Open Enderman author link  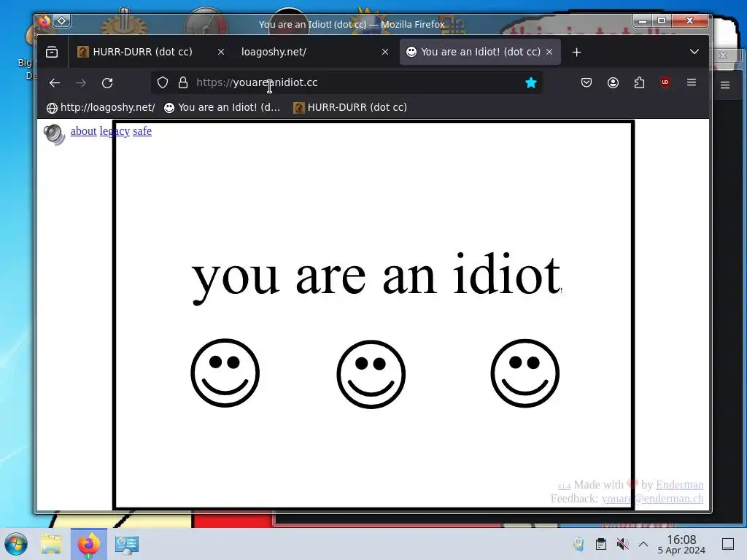679,485
